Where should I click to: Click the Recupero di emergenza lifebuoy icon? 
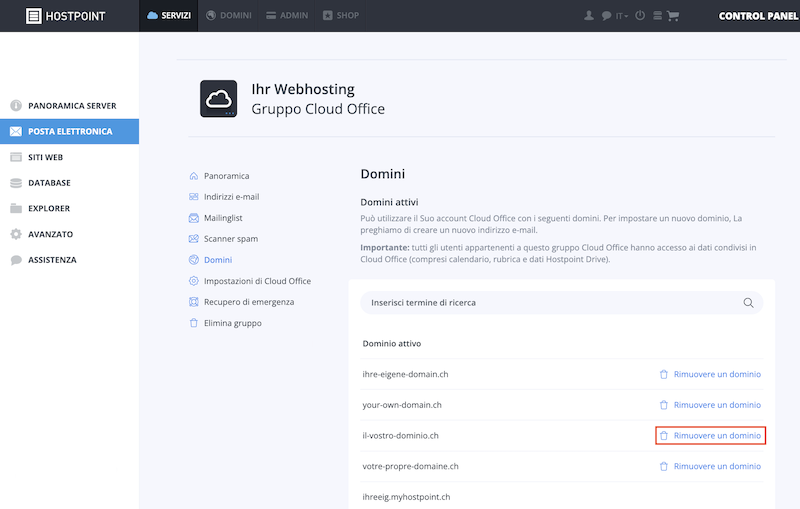click(x=193, y=302)
